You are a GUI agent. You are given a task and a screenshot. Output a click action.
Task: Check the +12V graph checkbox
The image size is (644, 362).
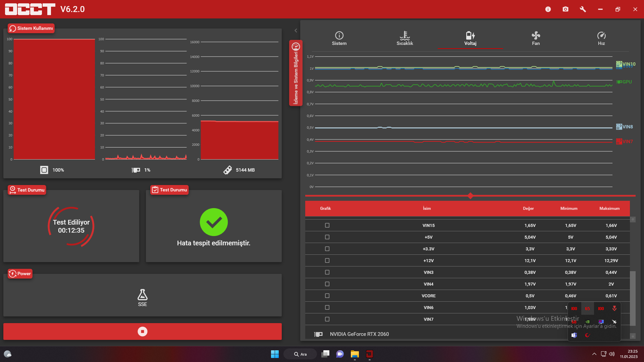pos(327,260)
